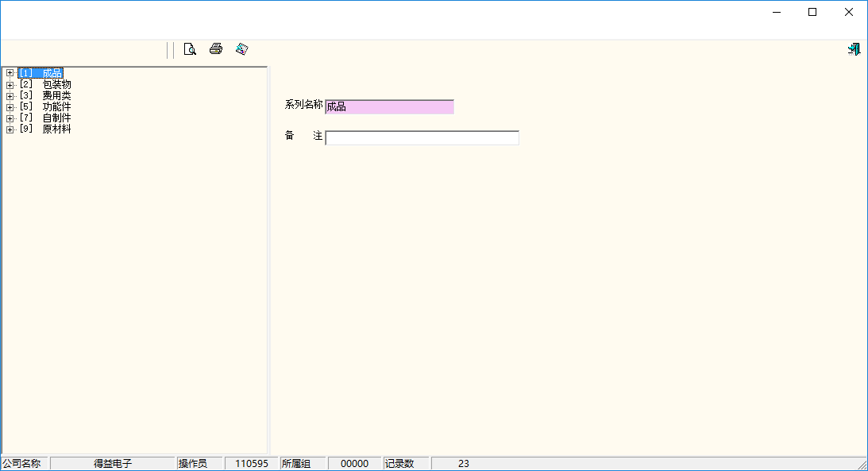
Task: Minimize the application window
Action: tap(777, 12)
